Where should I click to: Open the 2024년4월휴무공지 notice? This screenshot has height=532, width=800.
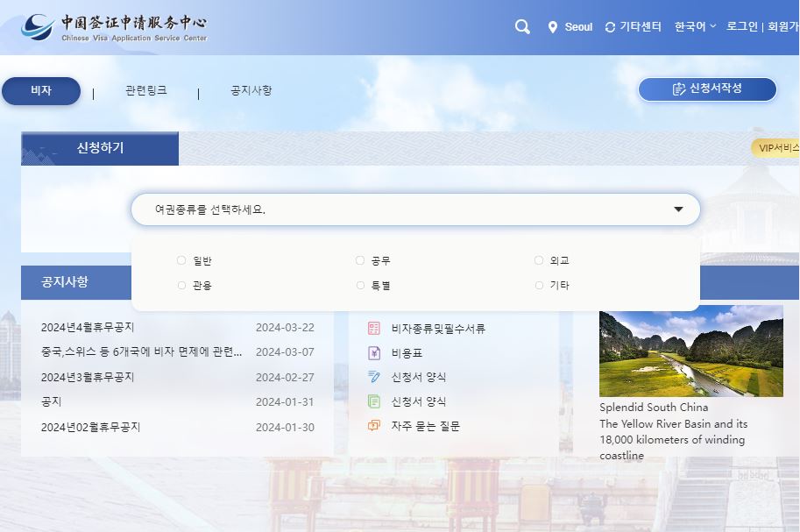[x=88, y=327]
